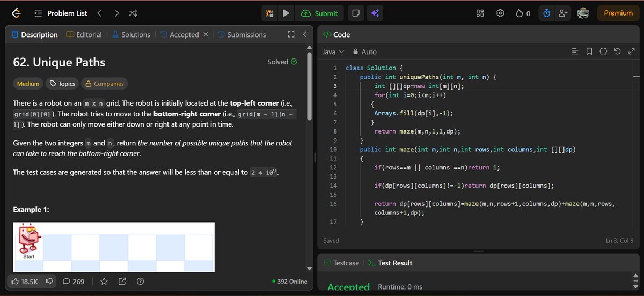
Task: Switch to the Solutions tab
Action: click(x=131, y=34)
